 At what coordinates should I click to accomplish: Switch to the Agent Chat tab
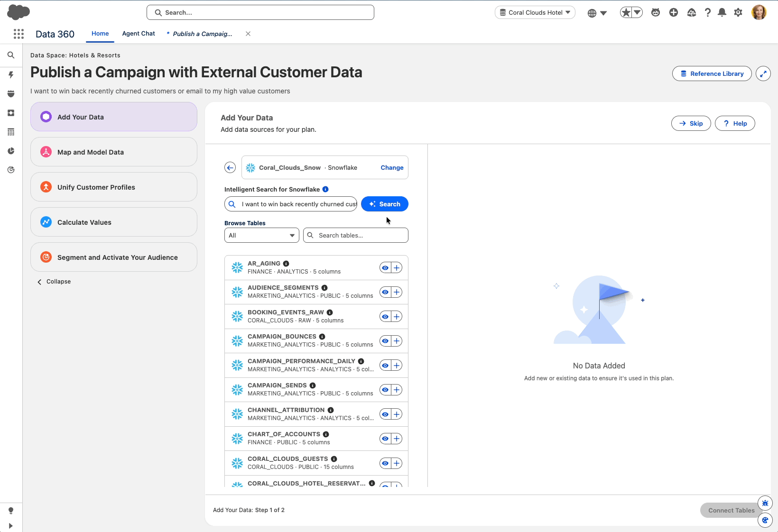tap(139, 34)
